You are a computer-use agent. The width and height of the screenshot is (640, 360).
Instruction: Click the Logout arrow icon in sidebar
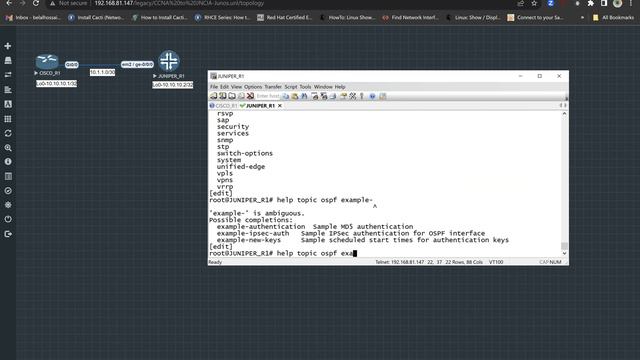coord(8,234)
